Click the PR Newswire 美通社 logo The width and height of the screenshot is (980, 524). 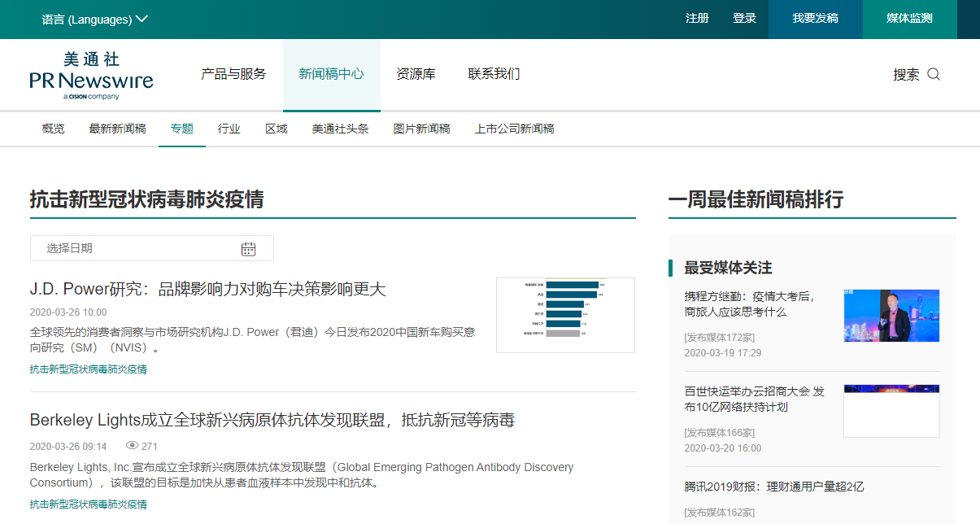pos(91,75)
